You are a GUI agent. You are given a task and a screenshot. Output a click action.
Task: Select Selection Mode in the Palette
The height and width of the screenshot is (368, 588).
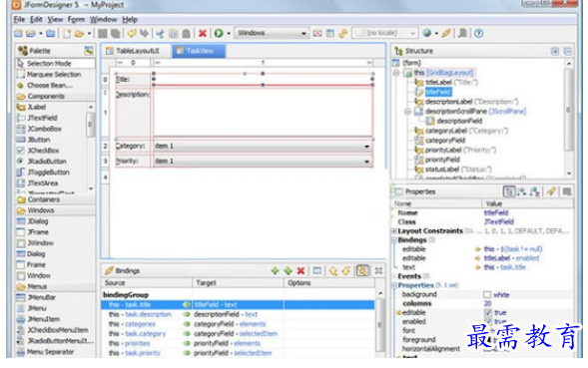55,64
